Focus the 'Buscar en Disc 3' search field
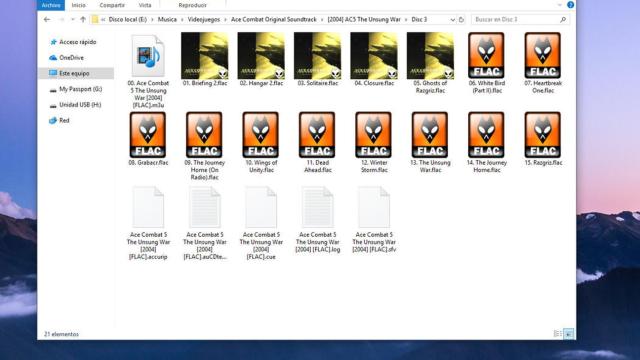The width and height of the screenshot is (640, 360). (x=520, y=20)
